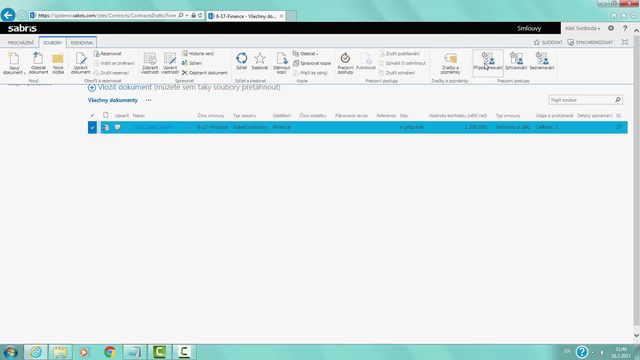Open the help question mark in the header
Image resolution: width=640 pixels, height=360 pixels.
coord(625,28)
